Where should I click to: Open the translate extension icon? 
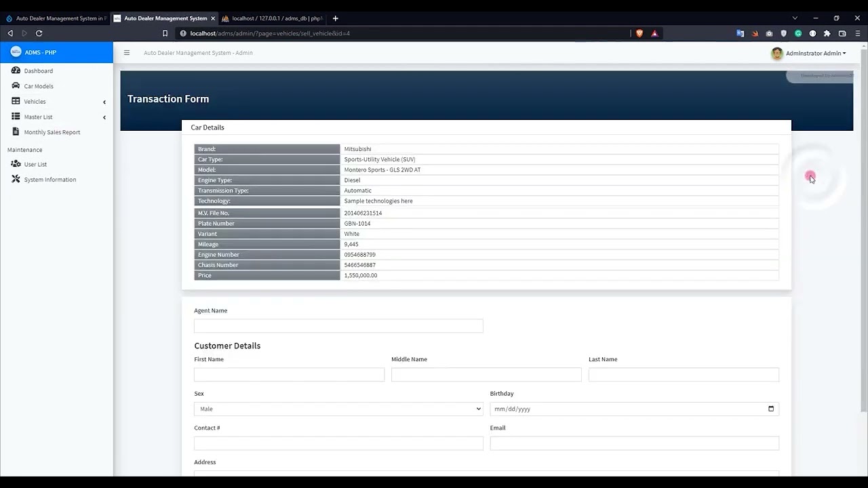tap(740, 33)
